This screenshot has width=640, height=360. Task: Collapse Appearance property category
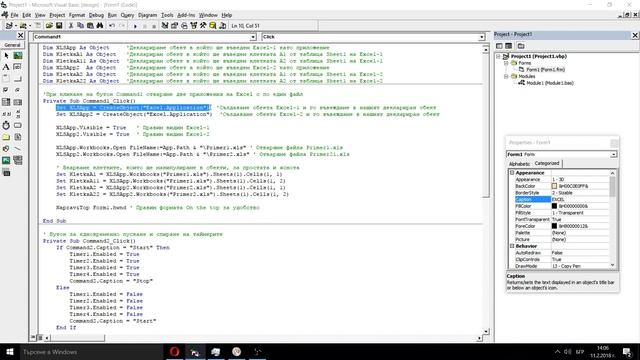point(512,173)
